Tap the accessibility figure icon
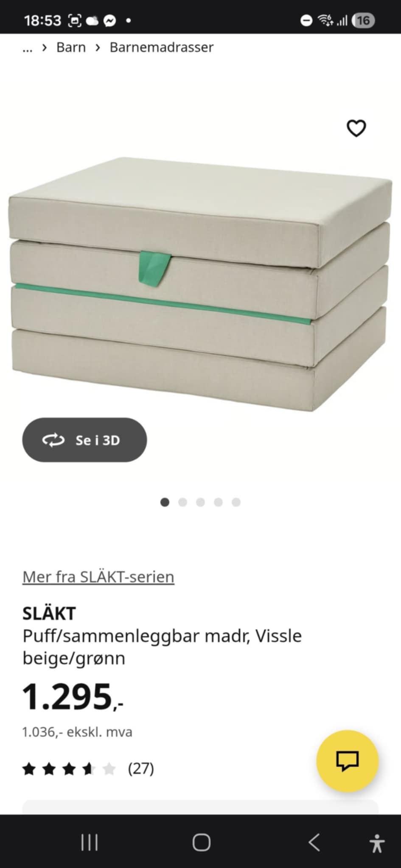 (377, 843)
